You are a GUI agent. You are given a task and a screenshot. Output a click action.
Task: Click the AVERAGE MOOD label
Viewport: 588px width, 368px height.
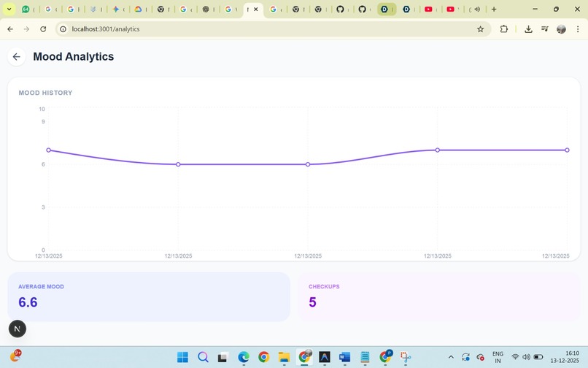click(x=42, y=286)
